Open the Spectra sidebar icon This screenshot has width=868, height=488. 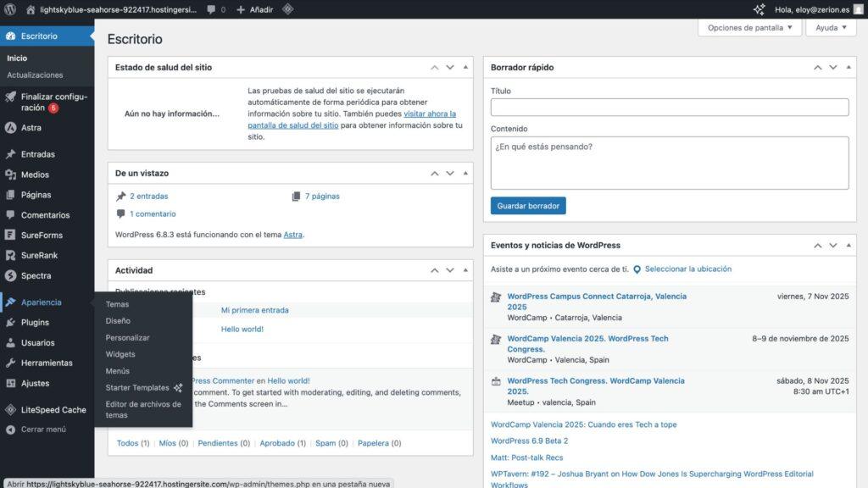pyautogui.click(x=10, y=275)
